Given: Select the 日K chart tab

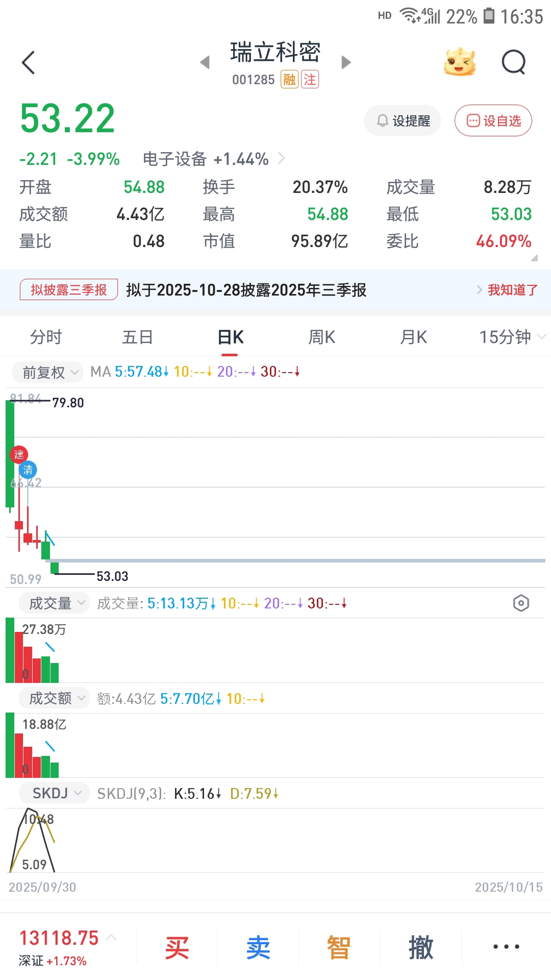Looking at the screenshot, I should (230, 337).
